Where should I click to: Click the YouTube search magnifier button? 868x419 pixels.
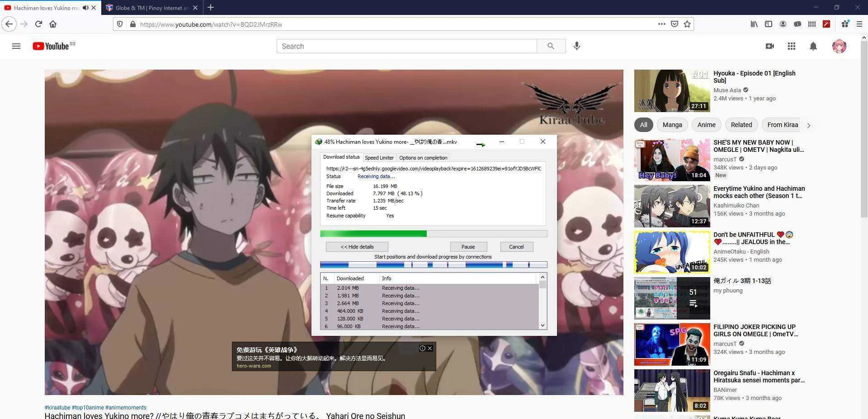tap(551, 46)
